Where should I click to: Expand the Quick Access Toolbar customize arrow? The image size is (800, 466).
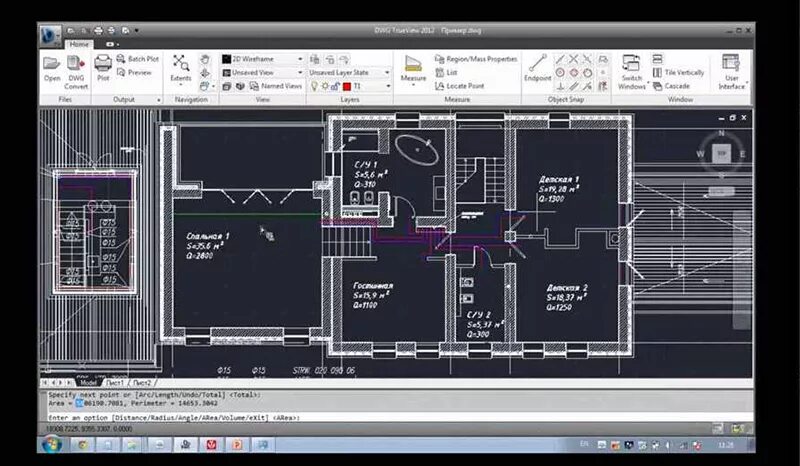click(136, 31)
